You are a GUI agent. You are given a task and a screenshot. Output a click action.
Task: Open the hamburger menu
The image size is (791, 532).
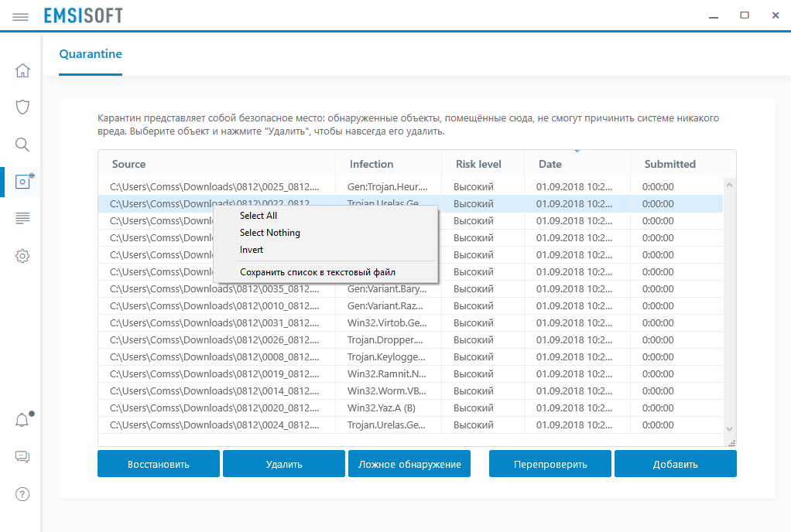(20, 17)
